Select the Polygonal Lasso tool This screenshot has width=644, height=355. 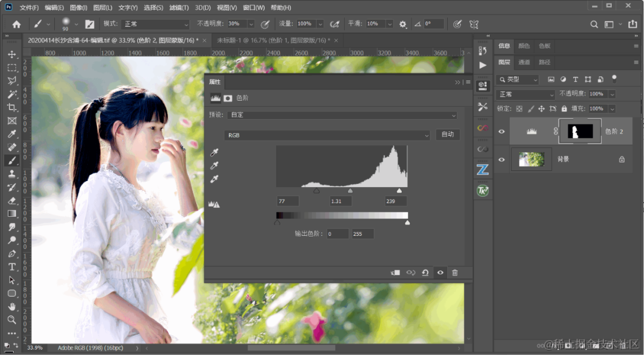pos(12,81)
